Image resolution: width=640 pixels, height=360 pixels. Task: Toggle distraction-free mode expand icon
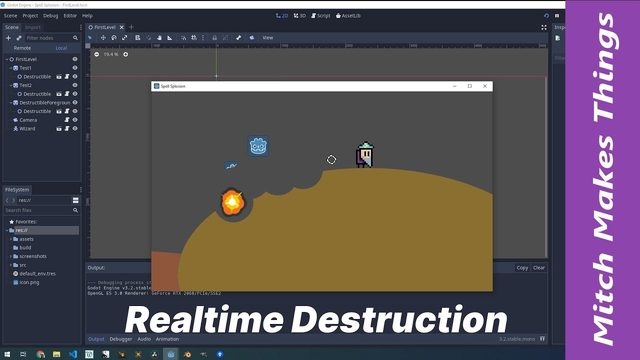544,27
